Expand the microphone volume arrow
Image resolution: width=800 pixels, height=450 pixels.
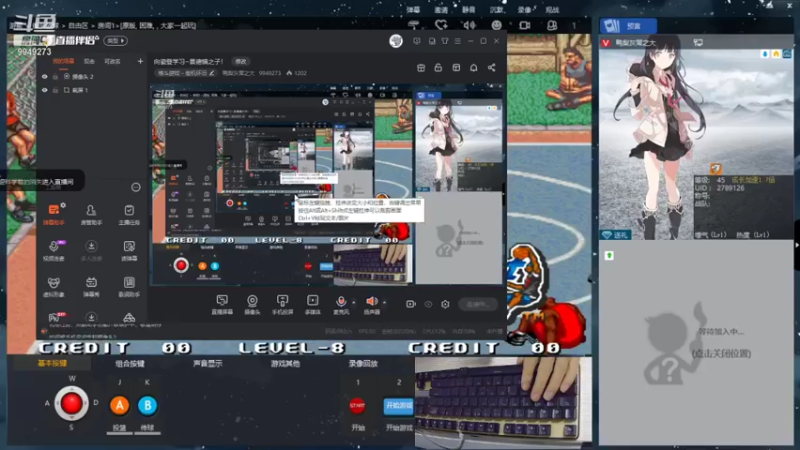(353, 302)
